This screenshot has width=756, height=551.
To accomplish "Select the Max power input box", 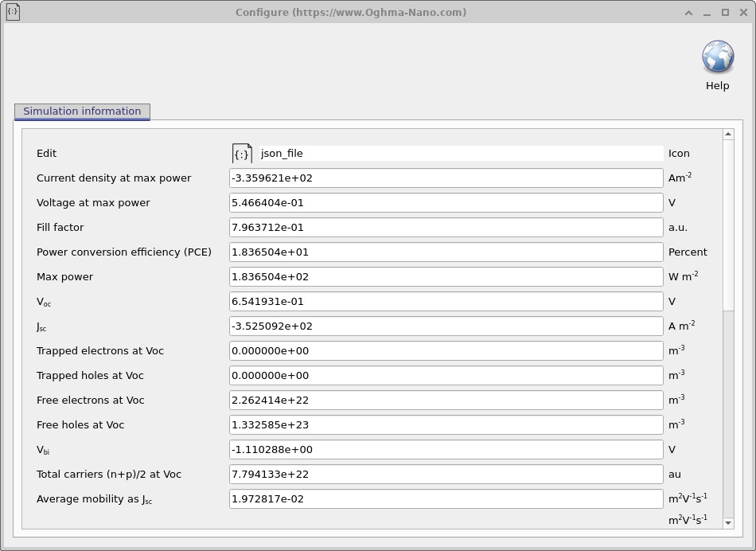I will 446,277.
